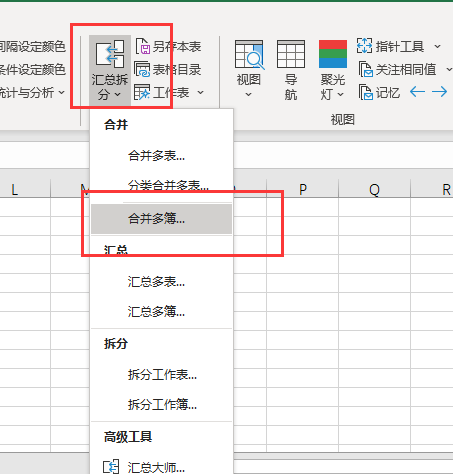Expand the 视图 dropdown chevron
The height and width of the screenshot is (474, 453).
pyautogui.click(x=248, y=95)
